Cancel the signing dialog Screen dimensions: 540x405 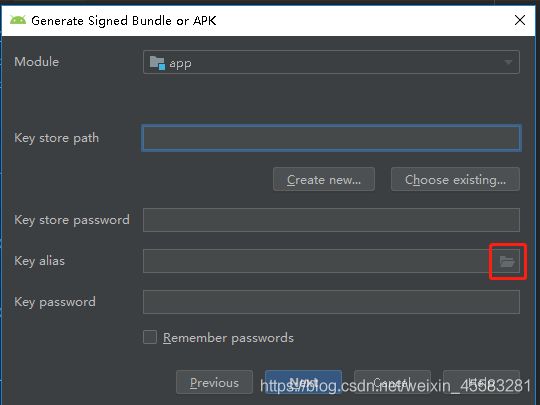392,382
